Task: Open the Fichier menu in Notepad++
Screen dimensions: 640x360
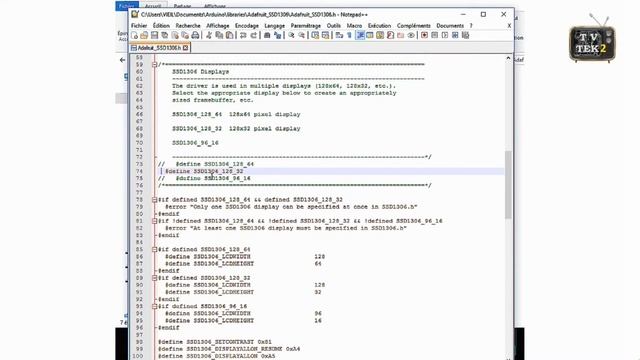Action: (139, 25)
